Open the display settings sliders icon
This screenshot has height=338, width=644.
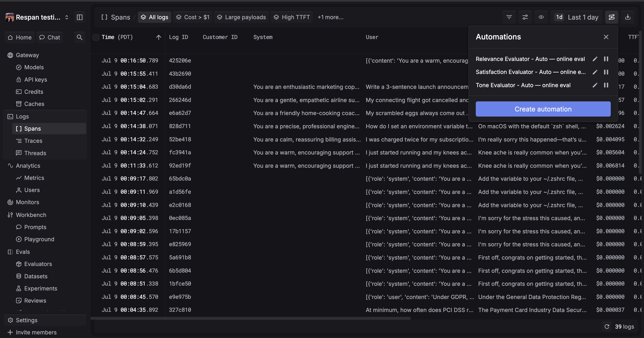click(525, 17)
